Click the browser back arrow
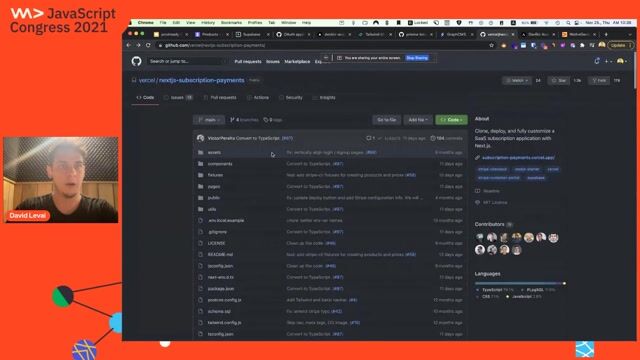 (x=129, y=45)
